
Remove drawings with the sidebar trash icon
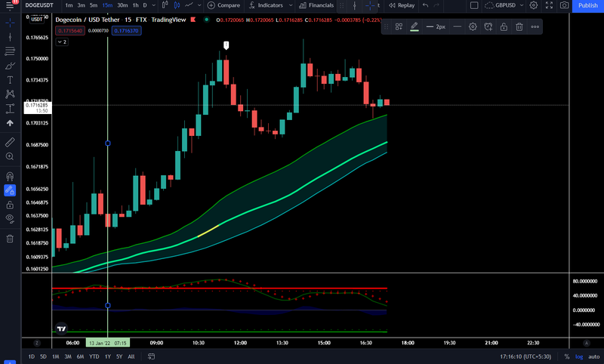point(10,239)
